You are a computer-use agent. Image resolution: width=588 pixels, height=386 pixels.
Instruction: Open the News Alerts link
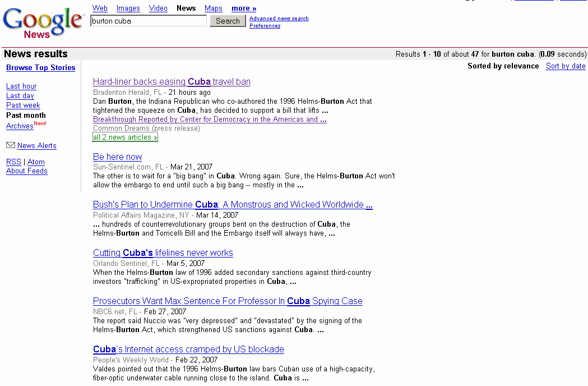point(37,146)
